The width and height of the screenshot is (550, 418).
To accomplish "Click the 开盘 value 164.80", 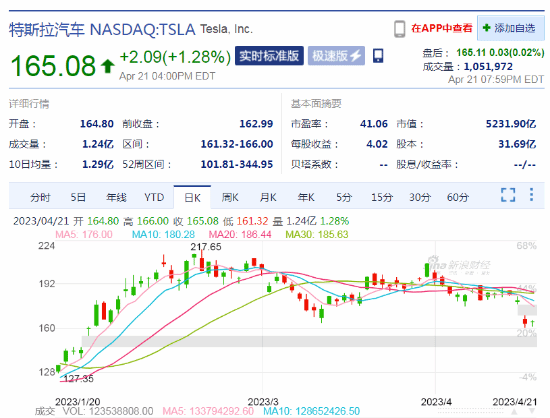I will coord(97,124).
